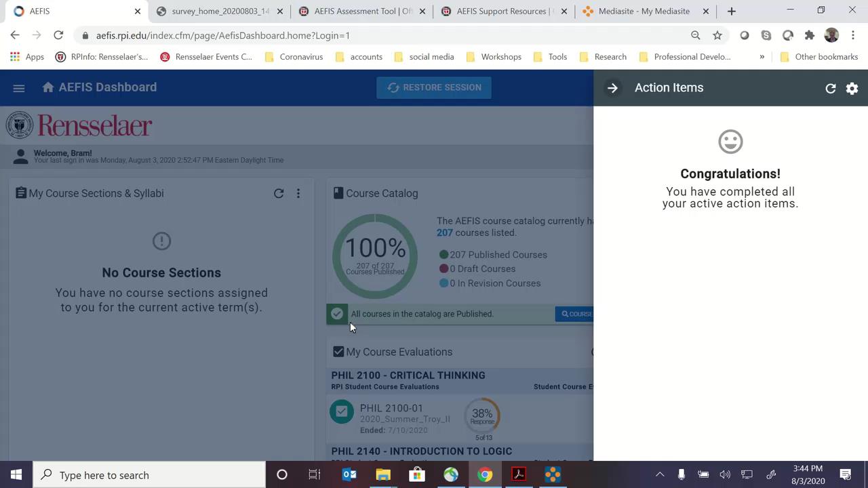
Task: Open Action Items panel settings gear
Action: pyautogui.click(x=852, y=88)
